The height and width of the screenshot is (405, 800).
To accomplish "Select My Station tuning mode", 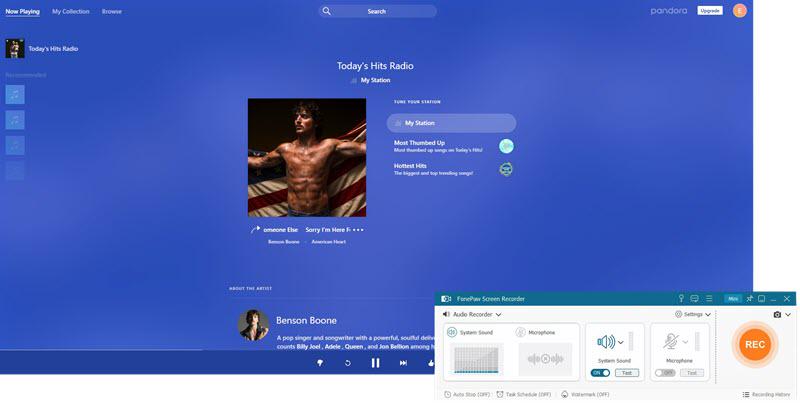I will (x=451, y=123).
